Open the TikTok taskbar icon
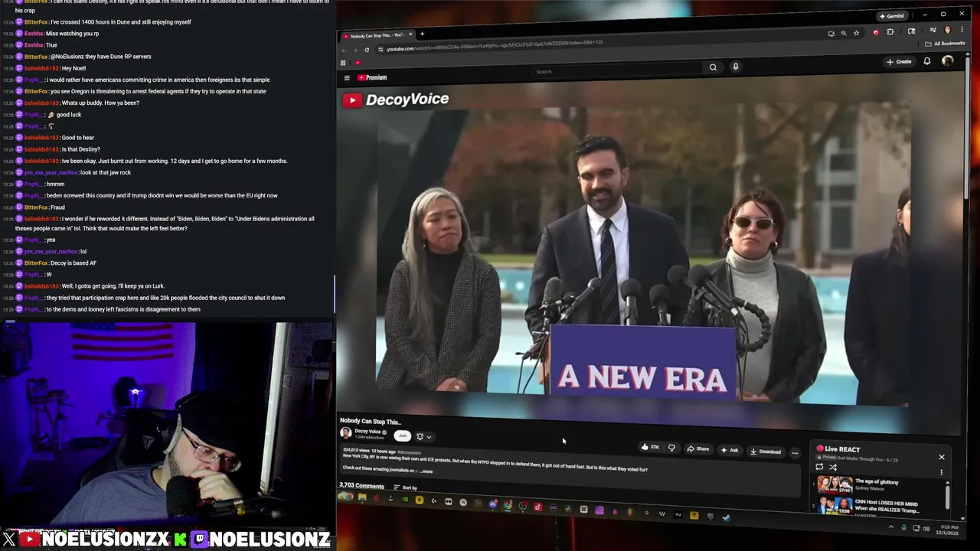 (x=537, y=507)
